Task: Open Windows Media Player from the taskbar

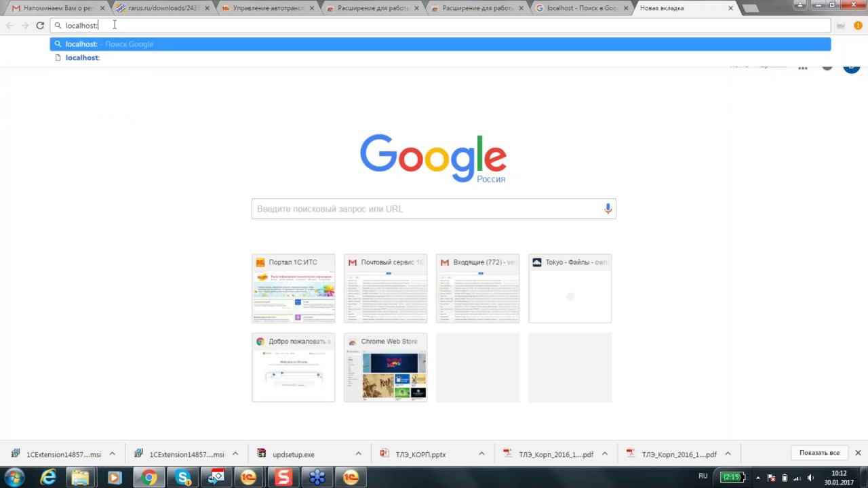Action: pyautogui.click(x=114, y=477)
